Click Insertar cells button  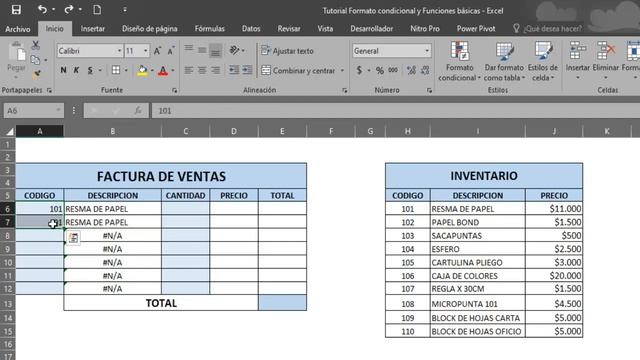[x=578, y=60]
